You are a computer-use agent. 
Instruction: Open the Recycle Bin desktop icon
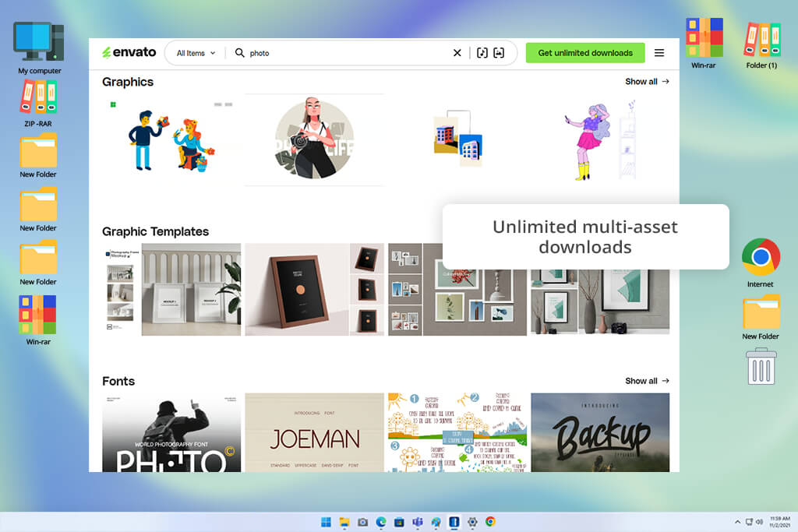[761, 366]
